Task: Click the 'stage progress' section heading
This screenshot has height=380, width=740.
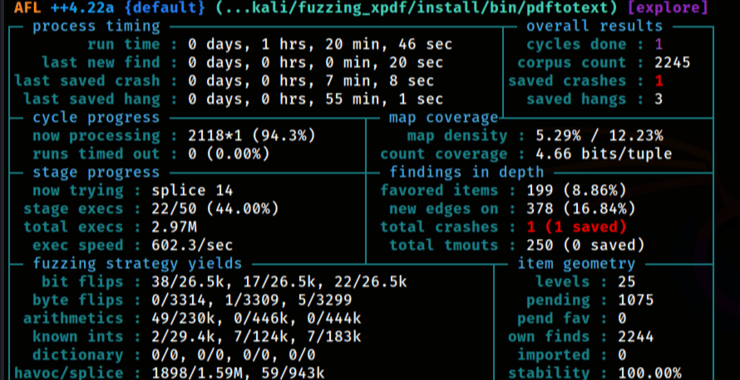Action: (96, 172)
